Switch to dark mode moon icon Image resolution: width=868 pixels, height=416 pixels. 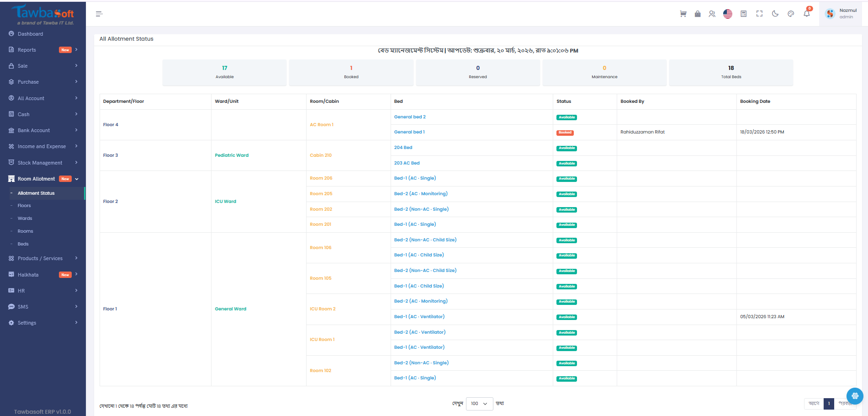click(775, 14)
